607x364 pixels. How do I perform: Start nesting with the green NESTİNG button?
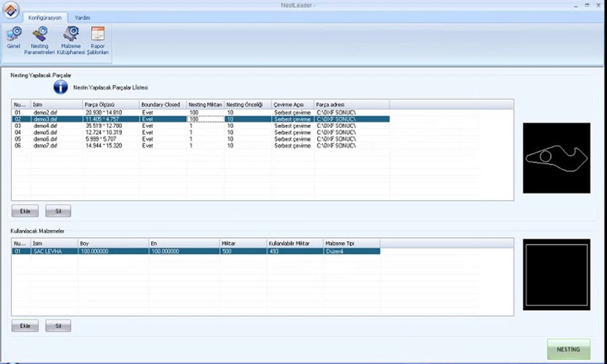569,349
